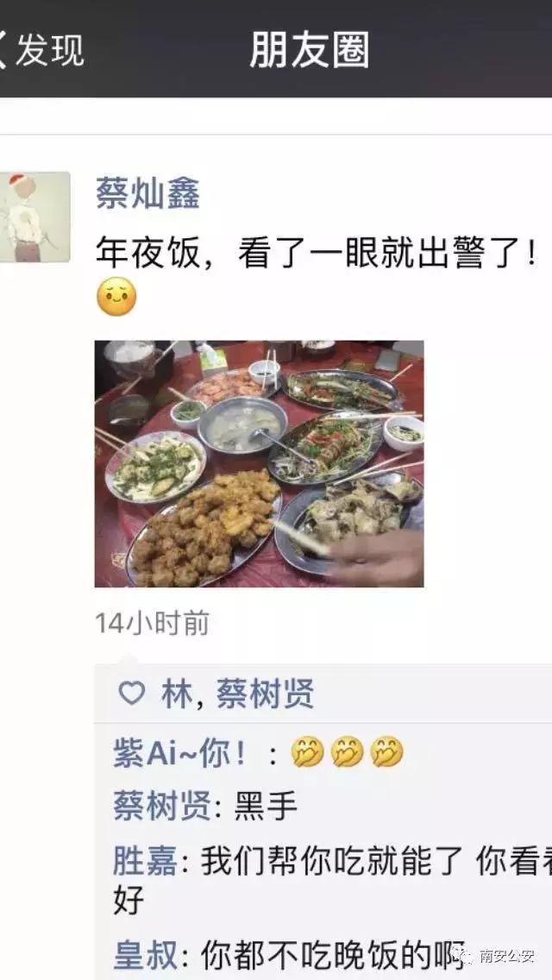Open commenter 蔡树贤 name before 黑手

tap(162, 807)
